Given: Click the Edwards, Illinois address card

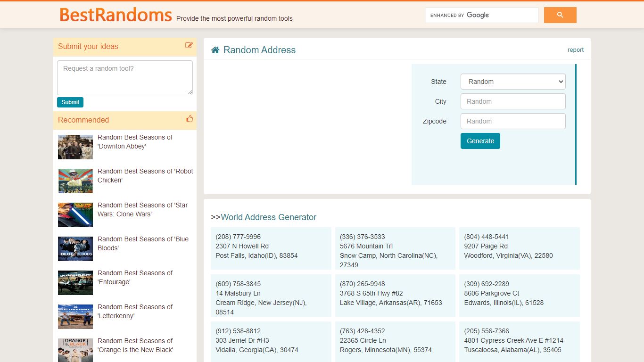Looking at the screenshot, I should (520, 296).
